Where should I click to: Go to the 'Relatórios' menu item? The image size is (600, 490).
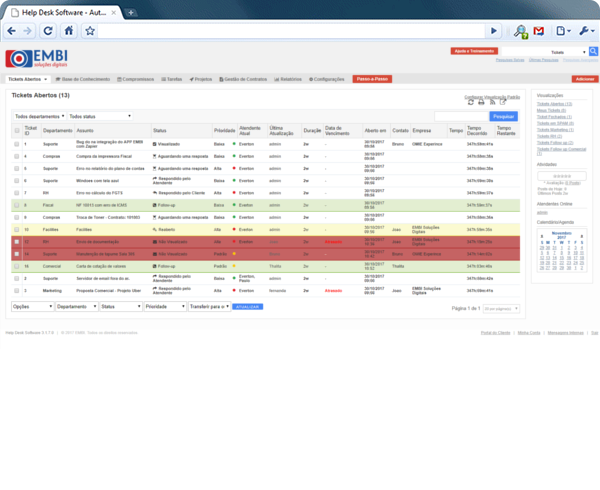click(288, 78)
